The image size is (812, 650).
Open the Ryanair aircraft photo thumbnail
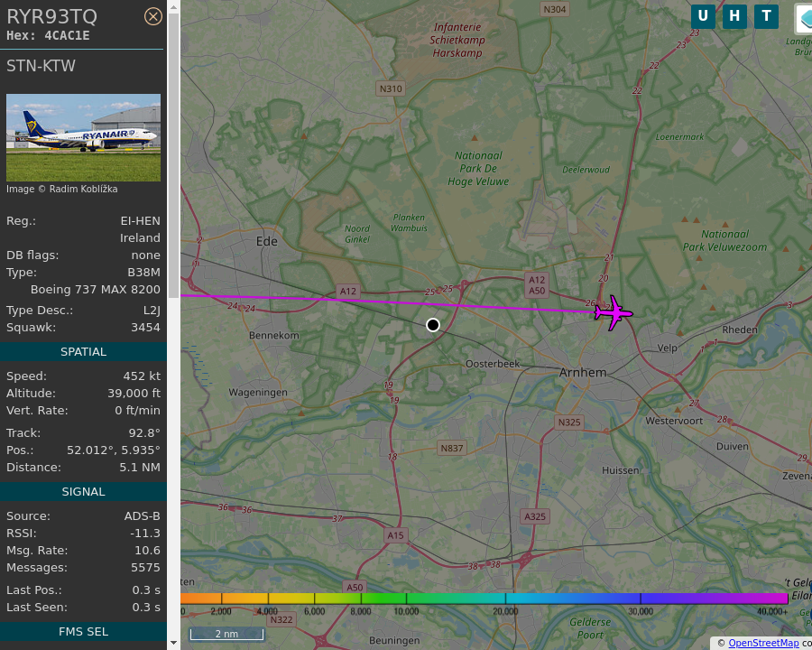(83, 137)
